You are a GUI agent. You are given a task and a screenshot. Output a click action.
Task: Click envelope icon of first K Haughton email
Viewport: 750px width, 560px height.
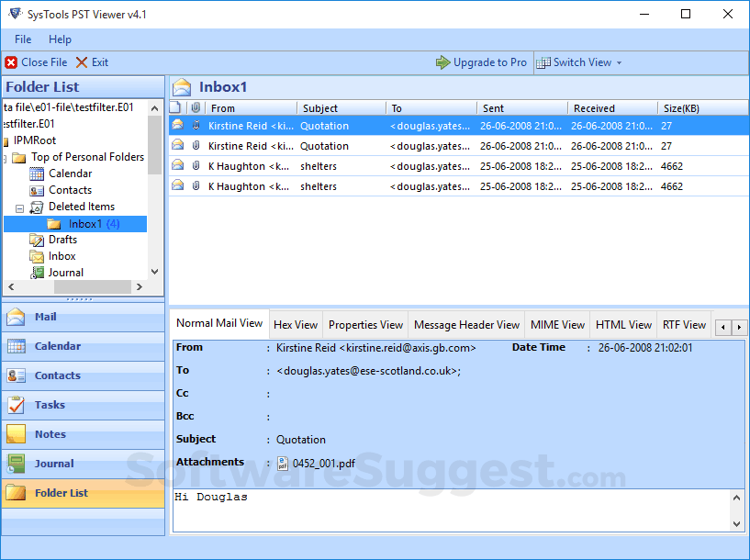click(177, 165)
